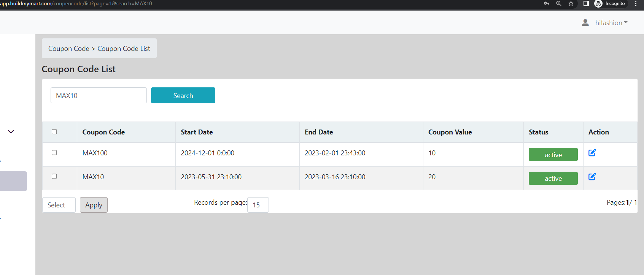Expand the sidebar chevron arrow
644x275 pixels.
11,132
